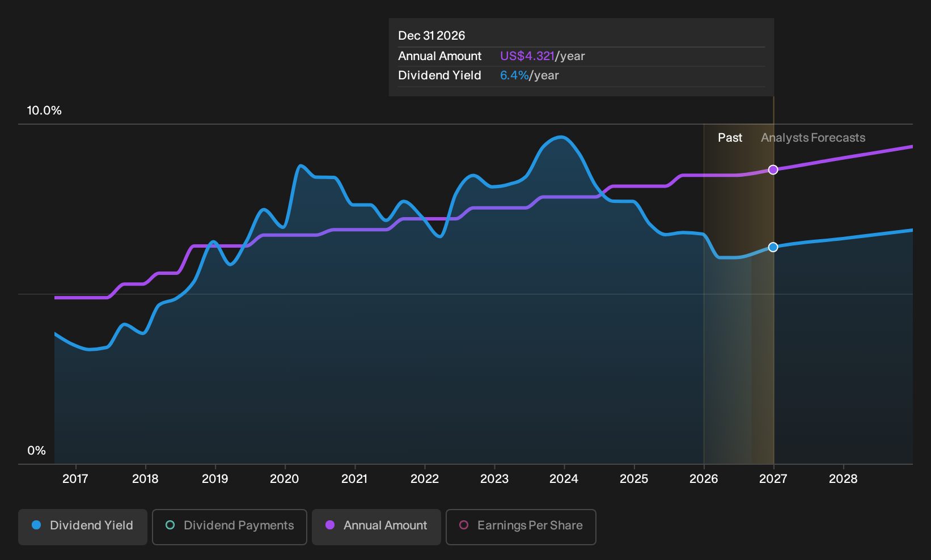The width and height of the screenshot is (931, 560).
Task: Click the 2020 label on the x-axis
Action: [284, 479]
